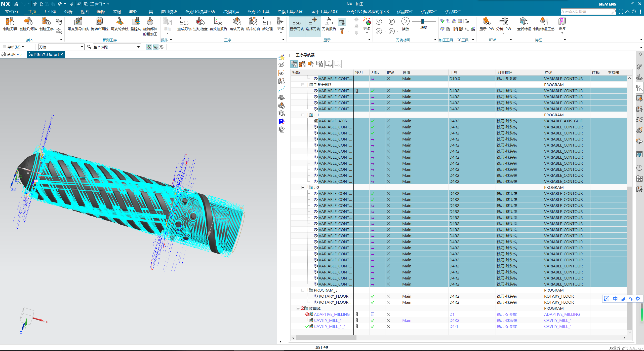The image size is (644, 351).
Task: Click 后处理 post process icon
Action: (267, 24)
